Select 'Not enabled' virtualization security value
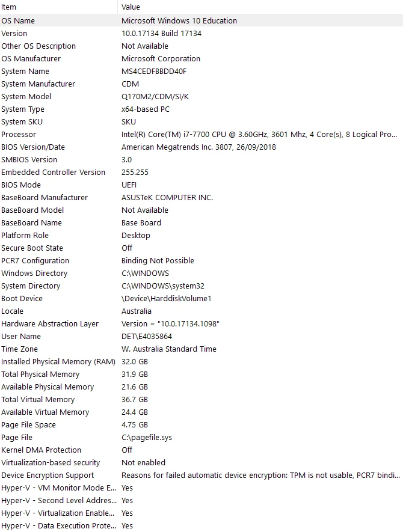This screenshot has height=532, width=403. (x=143, y=462)
